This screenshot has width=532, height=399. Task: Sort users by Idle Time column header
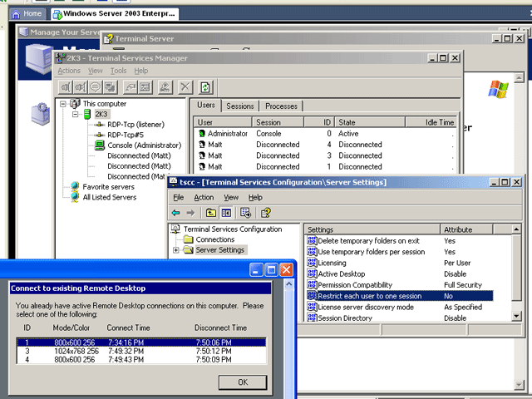(431, 122)
